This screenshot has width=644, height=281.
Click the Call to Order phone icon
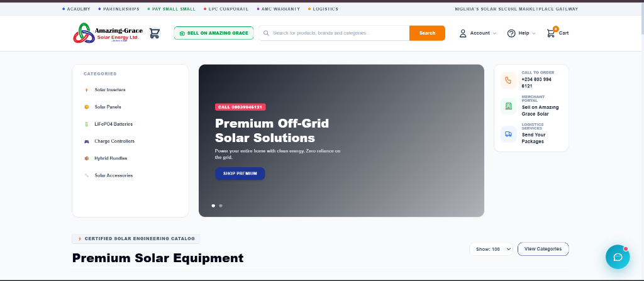[508, 80]
